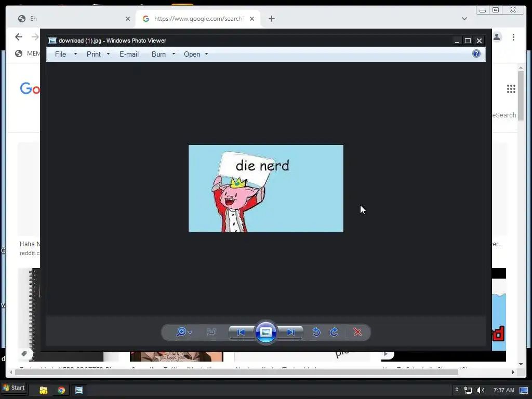Expand the Open dropdown arrow
Image resolution: width=532 pixels, height=399 pixels.
coord(206,54)
